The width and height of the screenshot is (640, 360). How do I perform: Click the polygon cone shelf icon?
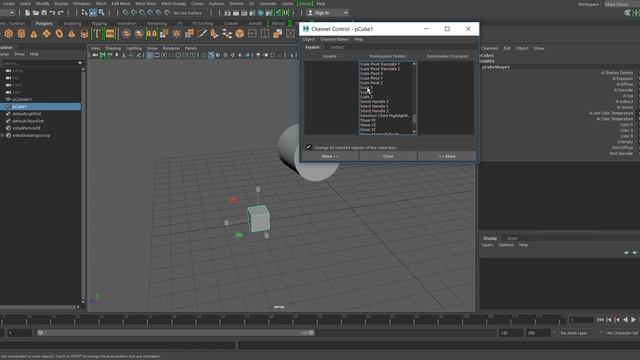pyautogui.click(x=34, y=34)
